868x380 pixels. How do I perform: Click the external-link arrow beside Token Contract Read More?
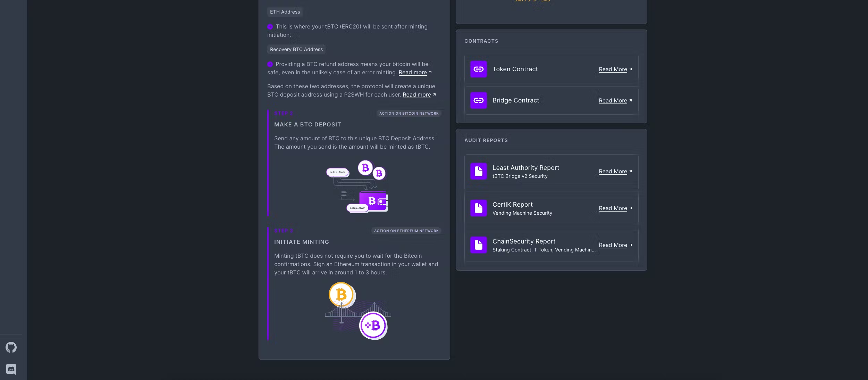pos(631,68)
